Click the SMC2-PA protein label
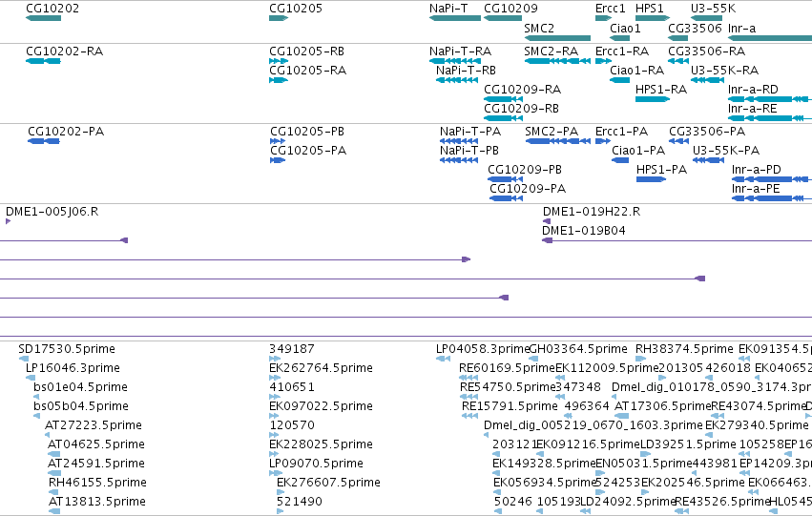812x516 pixels. pos(552,132)
